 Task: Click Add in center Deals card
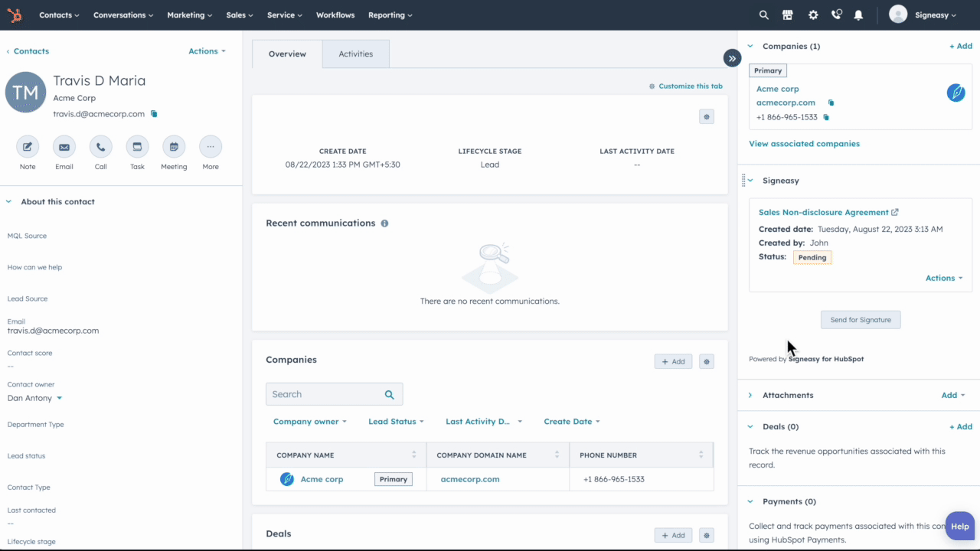pos(674,536)
